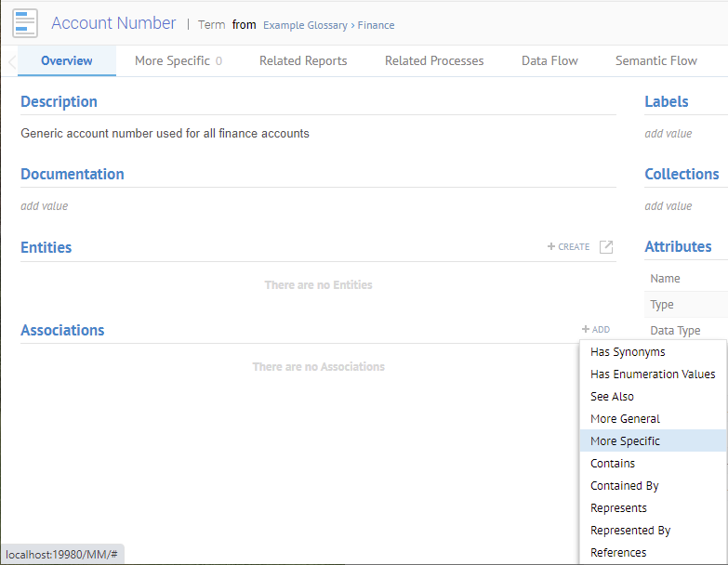Switch to the Overview tab
The width and height of the screenshot is (728, 565).
tap(67, 61)
